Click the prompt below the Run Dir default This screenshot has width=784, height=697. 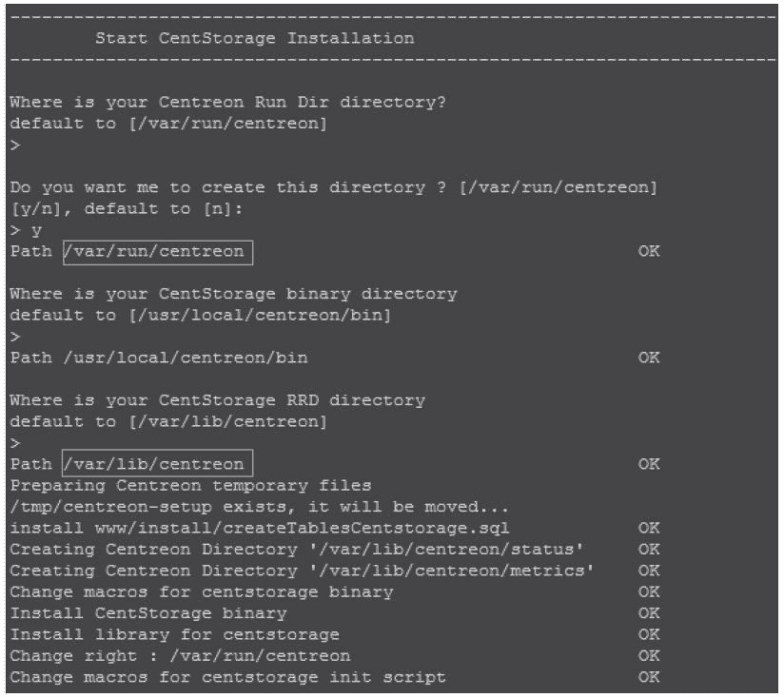[x=14, y=145]
